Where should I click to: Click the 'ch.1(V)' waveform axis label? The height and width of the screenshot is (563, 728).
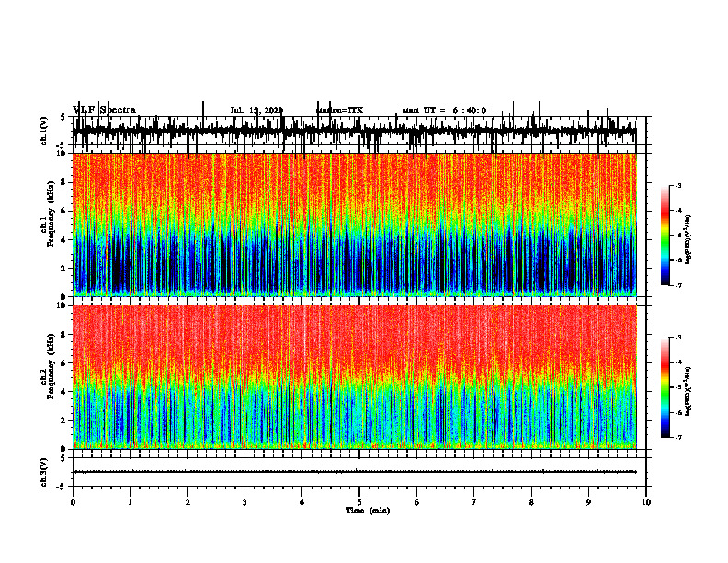44,131
